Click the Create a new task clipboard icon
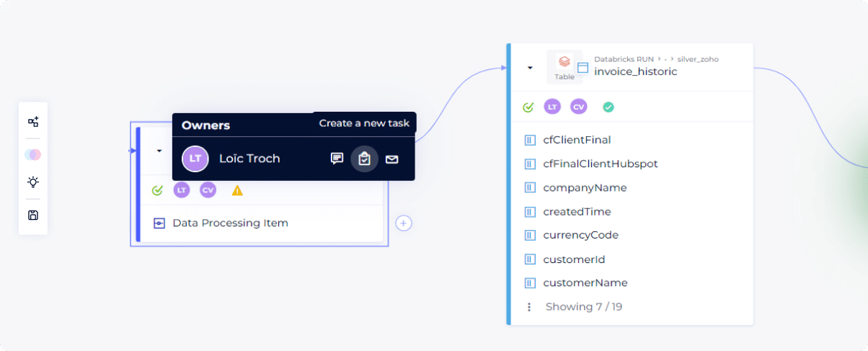This screenshot has width=868, height=351. 364,159
